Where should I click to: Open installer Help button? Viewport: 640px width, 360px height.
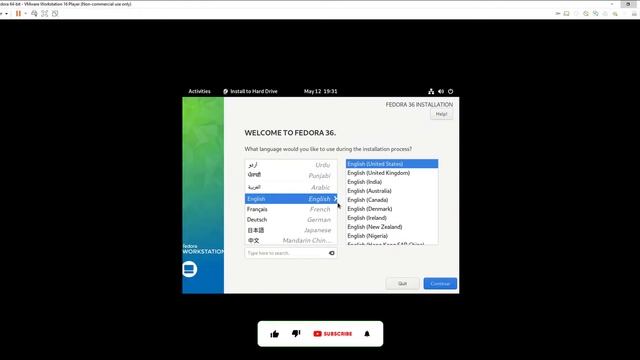(x=441, y=114)
